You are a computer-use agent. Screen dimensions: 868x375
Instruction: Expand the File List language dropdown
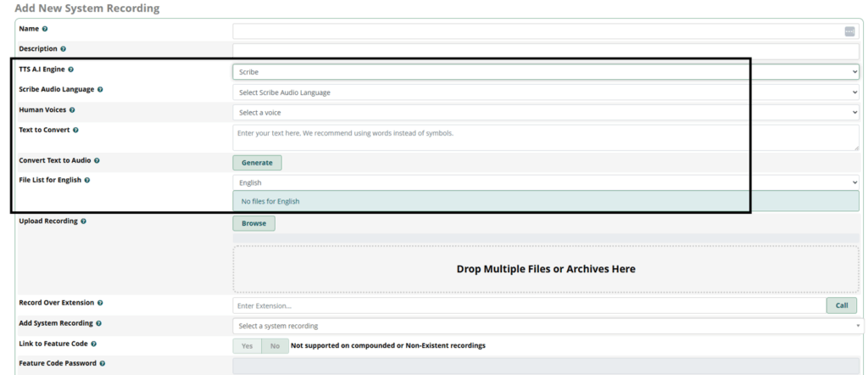click(546, 182)
